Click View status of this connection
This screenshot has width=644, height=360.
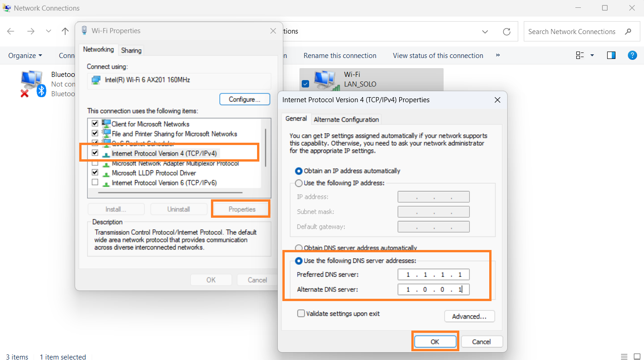coord(438,56)
